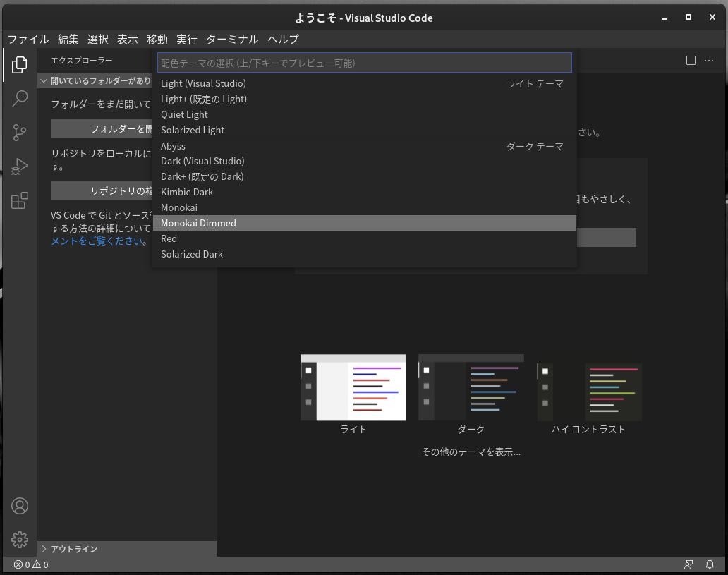
Task: Pick the Kimbie Dark theme
Action: click(365, 192)
